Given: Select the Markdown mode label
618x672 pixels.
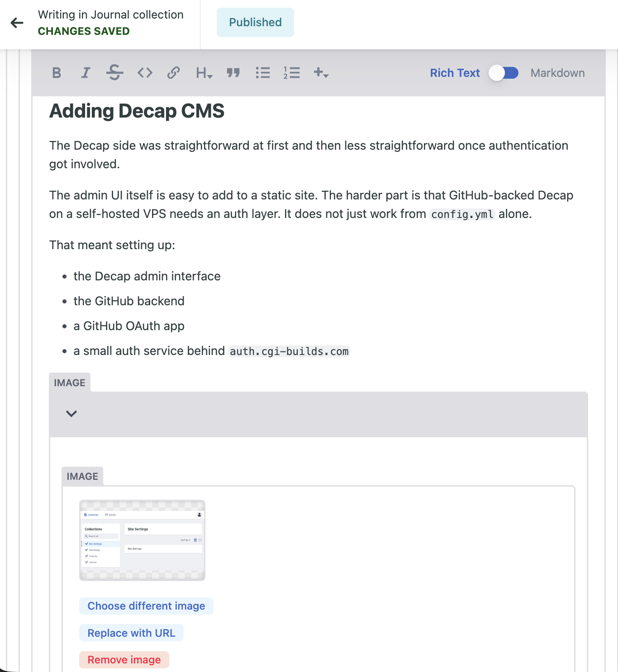Looking at the screenshot, I should [x=557, y=73].
